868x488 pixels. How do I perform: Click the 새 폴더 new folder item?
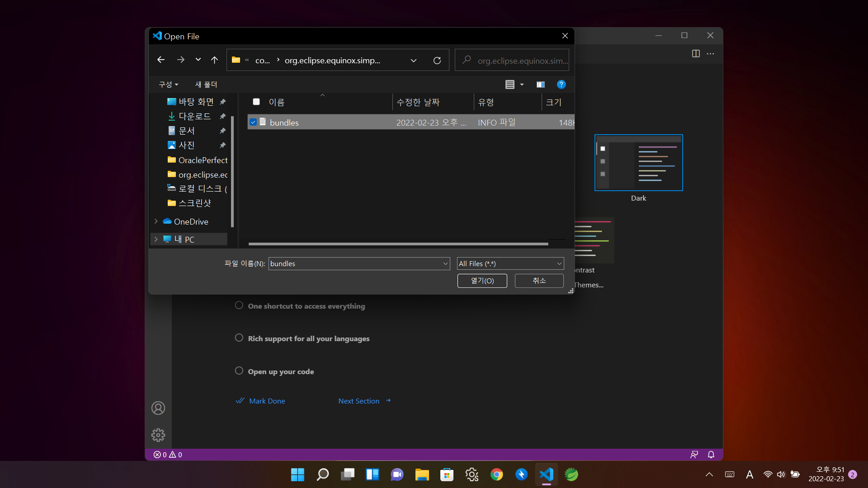click(x=206, y=84)
